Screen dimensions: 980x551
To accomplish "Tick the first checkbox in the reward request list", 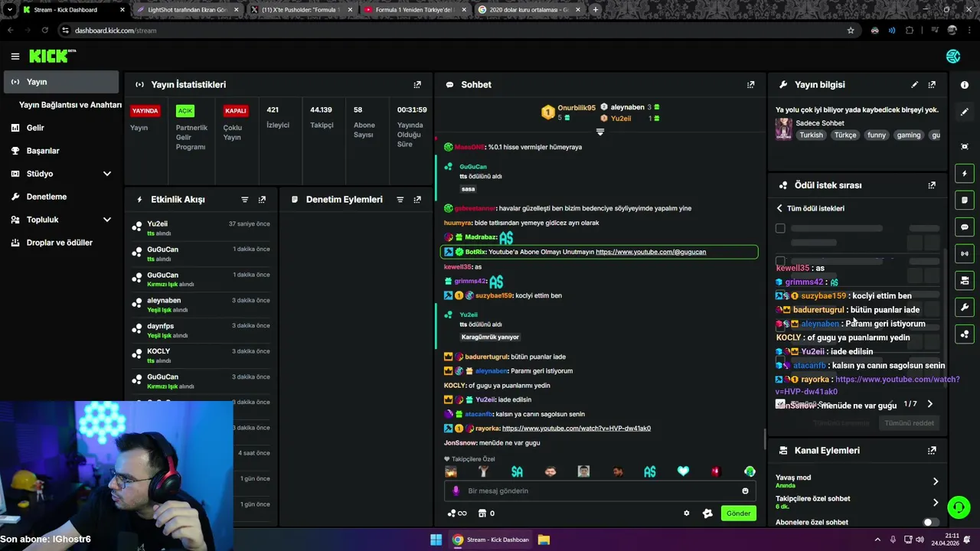I will point(780,228).
